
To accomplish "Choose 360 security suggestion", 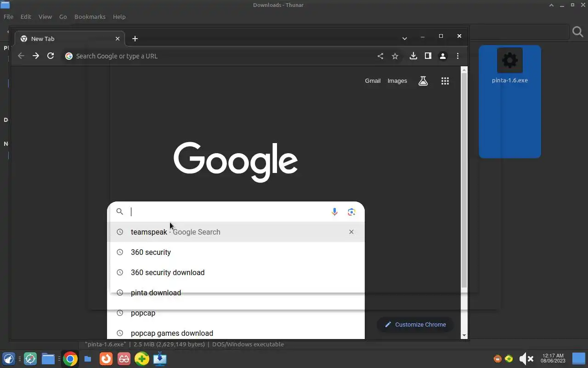I will pyautogui.click(x=236, y=252).
